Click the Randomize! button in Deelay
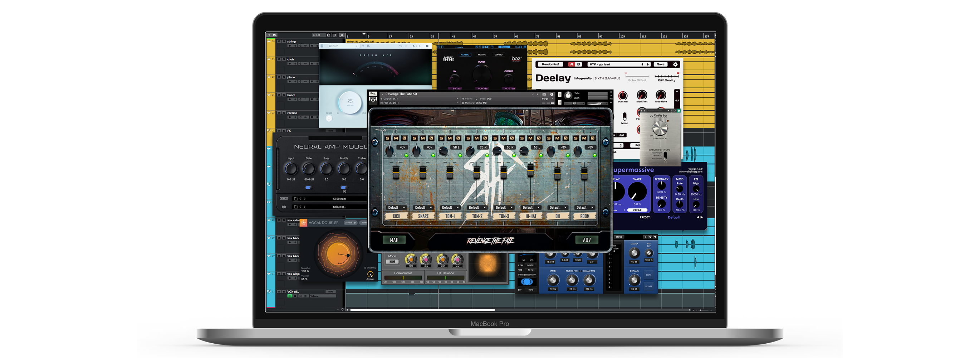The width and height of the screenshot is (980, 358). tap(550, 64)
